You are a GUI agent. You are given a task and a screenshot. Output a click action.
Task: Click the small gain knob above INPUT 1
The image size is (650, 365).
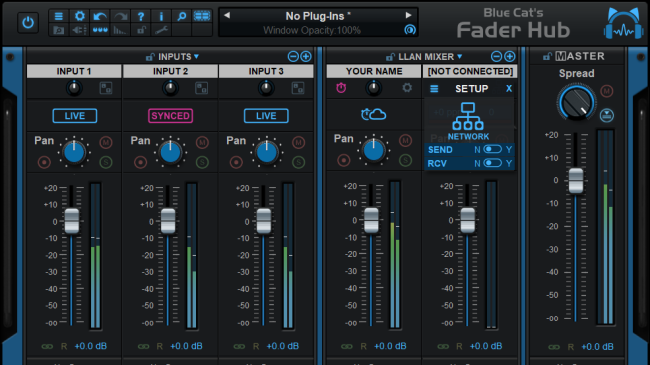point(74,88)
